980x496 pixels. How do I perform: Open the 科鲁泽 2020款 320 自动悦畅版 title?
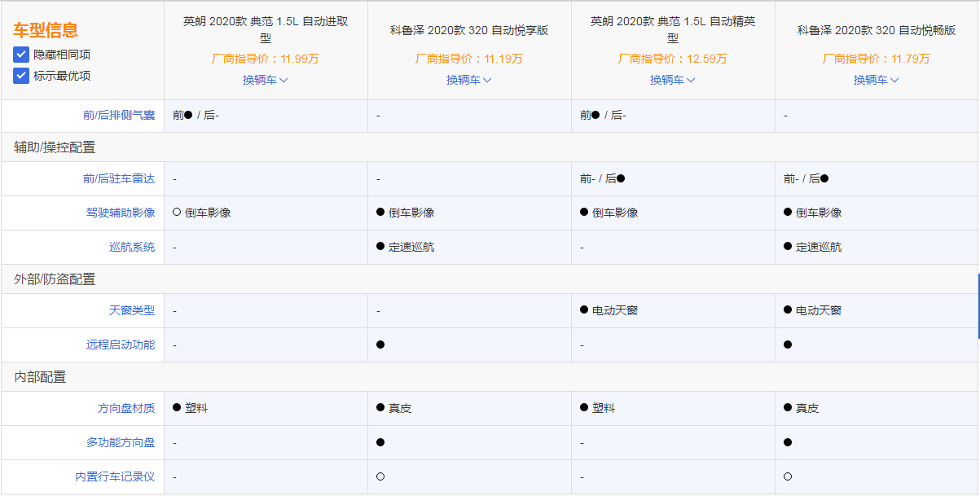877,30
